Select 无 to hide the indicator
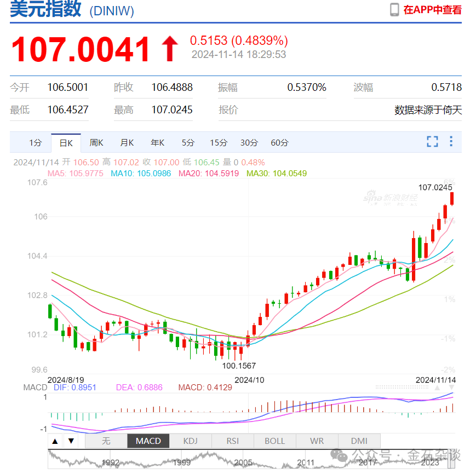 [106, 440]
